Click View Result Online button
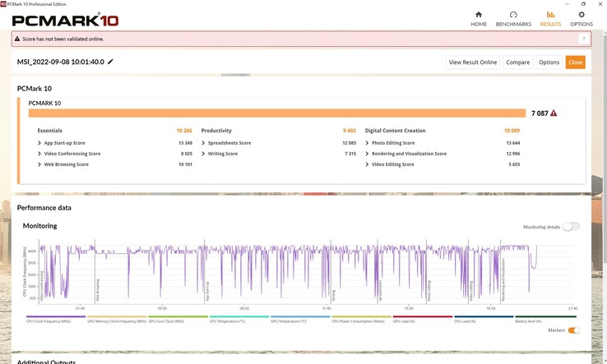The height and width of the screenshot is (364, 607). pos(473,62)
